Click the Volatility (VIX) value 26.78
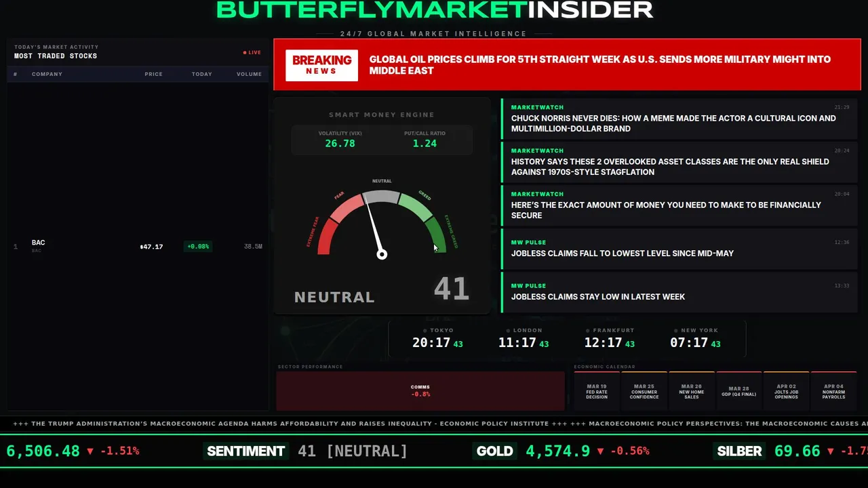868x488 pixels. [340, 144]
